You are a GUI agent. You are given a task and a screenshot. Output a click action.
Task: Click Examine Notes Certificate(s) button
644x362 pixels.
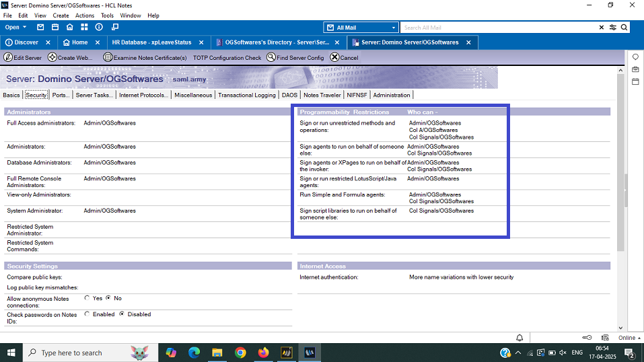145,57
